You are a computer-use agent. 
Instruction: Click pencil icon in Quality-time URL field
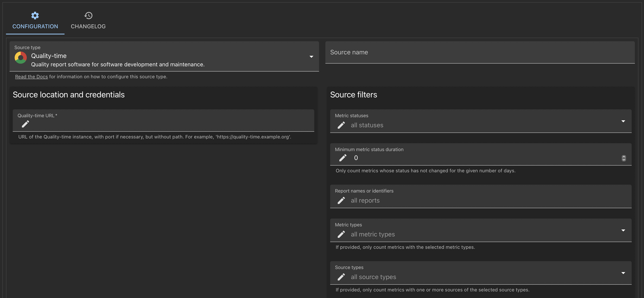tap(25, 124)
